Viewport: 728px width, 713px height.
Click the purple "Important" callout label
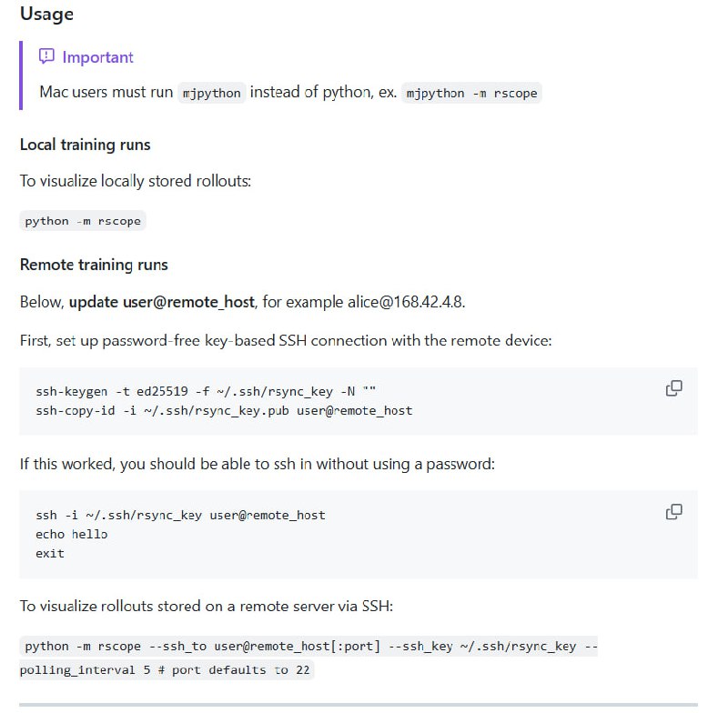(97, 57)
